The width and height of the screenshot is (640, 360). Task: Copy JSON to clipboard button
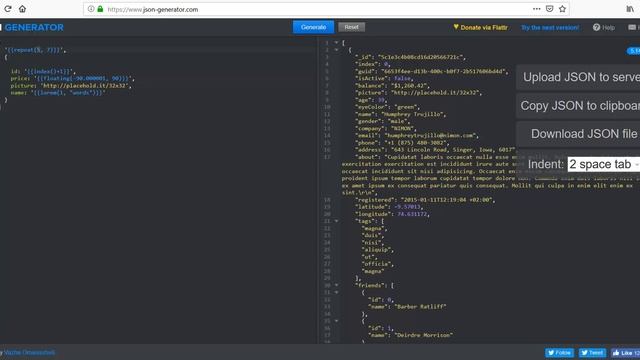click(x=578, y=106)
